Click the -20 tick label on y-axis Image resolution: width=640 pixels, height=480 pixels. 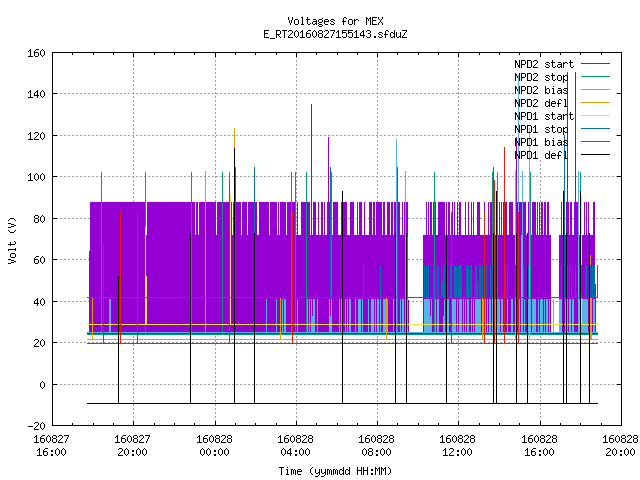tap(36, 426)
